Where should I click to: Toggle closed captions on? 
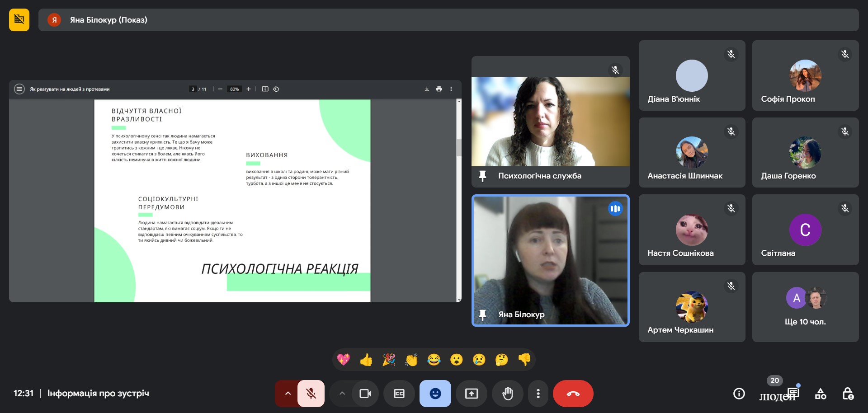click(x=399, y=394)
